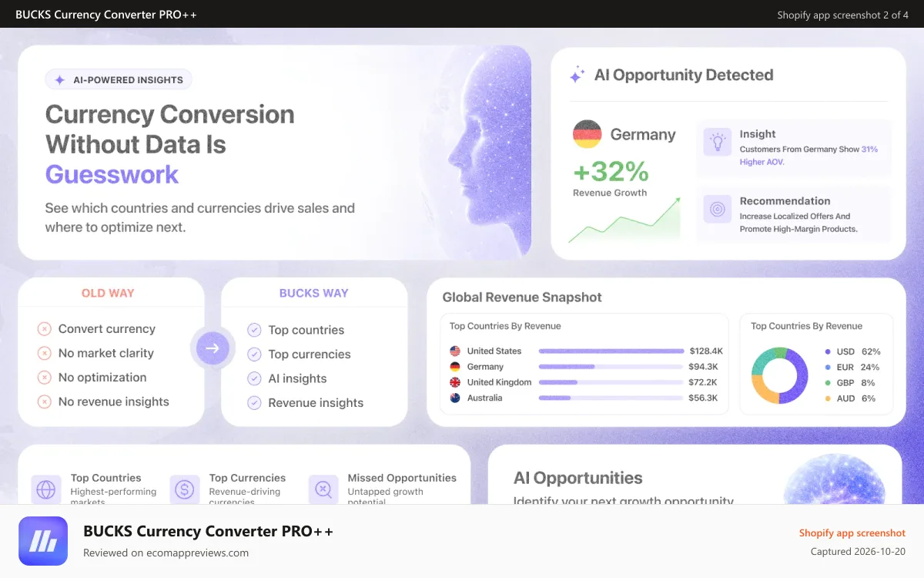Click the check icon beside Top currencies
This screenshot has width=924, height=578.
(x=254, y=355)
